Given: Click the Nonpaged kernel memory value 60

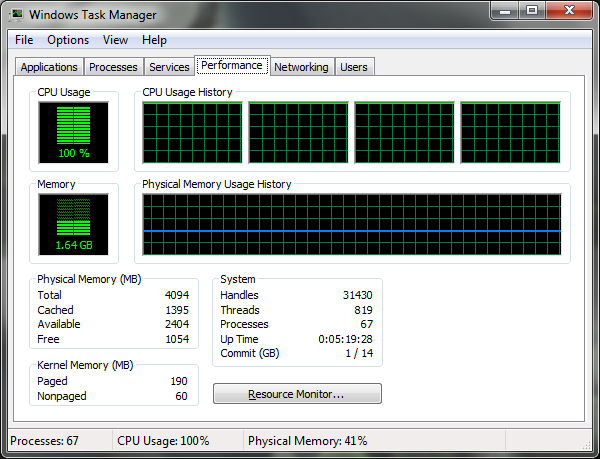Looking at the screenshot, I should click(181, 396).
